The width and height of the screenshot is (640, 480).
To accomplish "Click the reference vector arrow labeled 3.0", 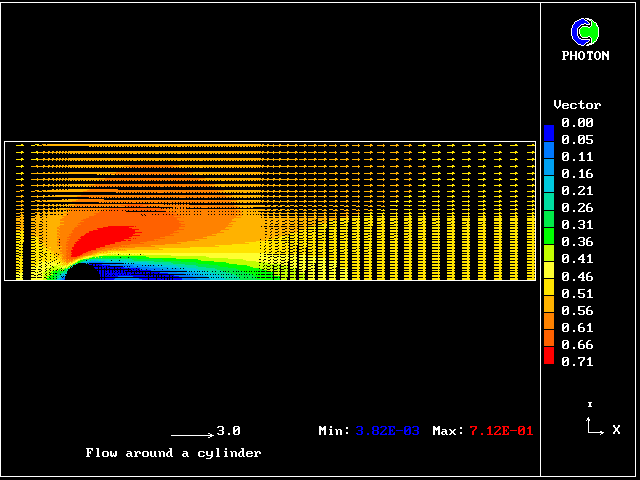I will coord(190,435).
